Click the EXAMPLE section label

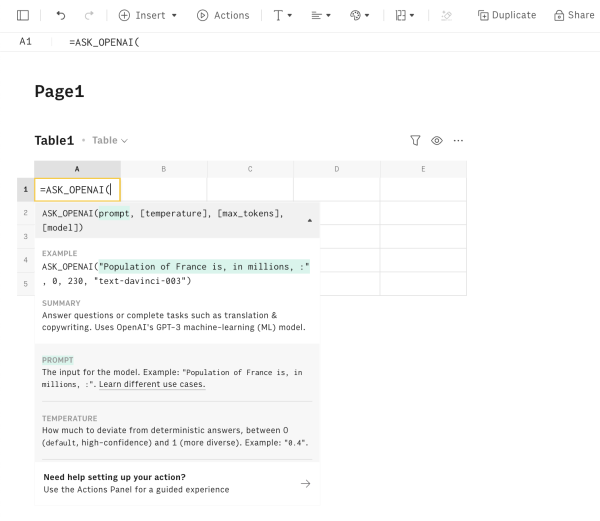(x=59, y=253)
